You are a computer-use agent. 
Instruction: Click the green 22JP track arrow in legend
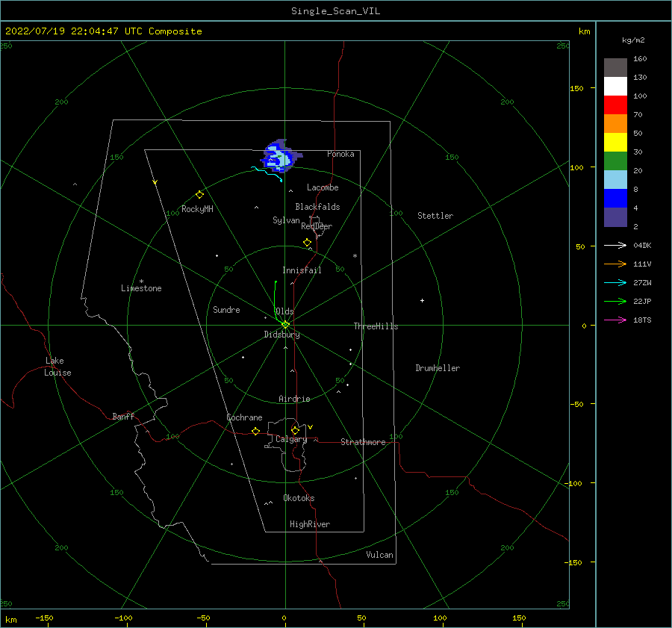615,302
